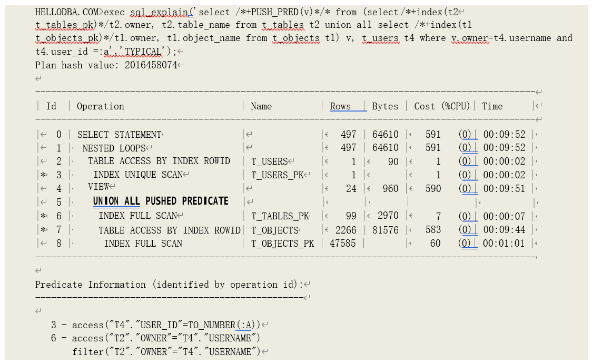Select the Bytes column header
This screenshot has height=364, width=592.
click(x=385, y=106)
